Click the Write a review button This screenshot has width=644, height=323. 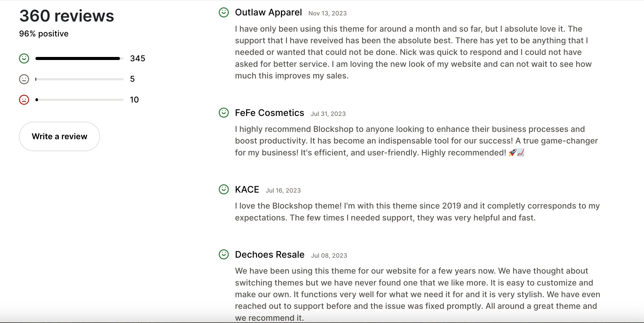pyautogui.click(x=59, y=136)
